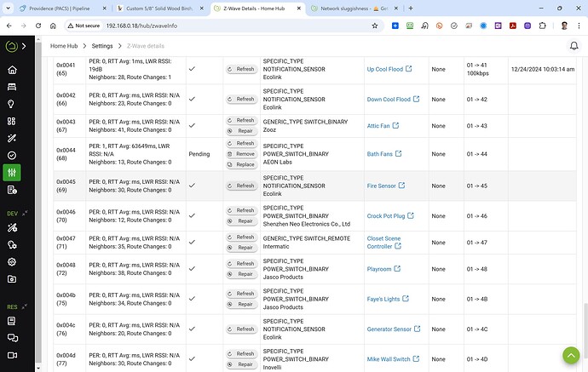The height and width of the screenshot is (372, 588).
Task: Click the sidebar vertical scrollbar
Action: pos(37,203)
